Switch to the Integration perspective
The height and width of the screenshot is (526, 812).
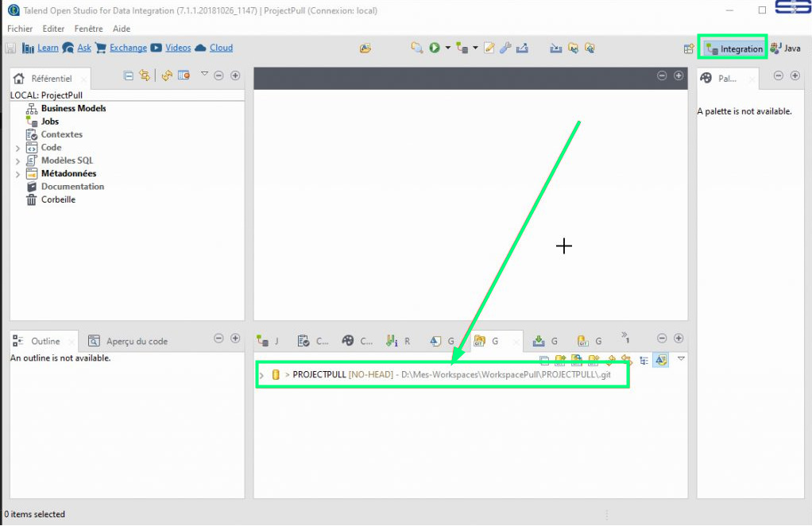[x=734, y=48]
